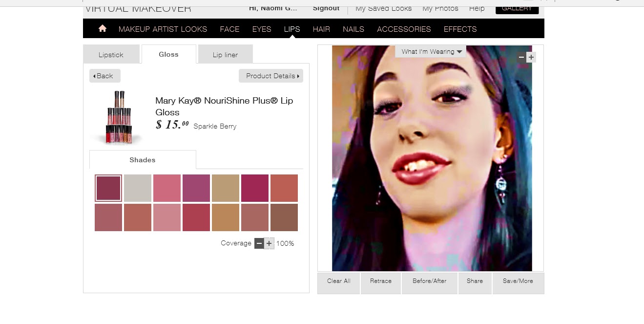Decrease coverage with minus button
This screenshot has width=644, height=324.
click(259, 243)
